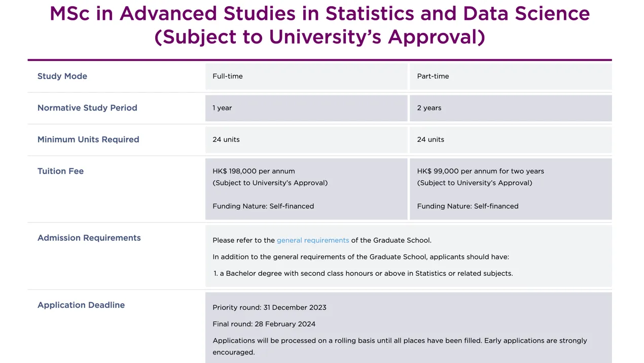
Task: Open the general requirements link
Action: pos(313,240)
